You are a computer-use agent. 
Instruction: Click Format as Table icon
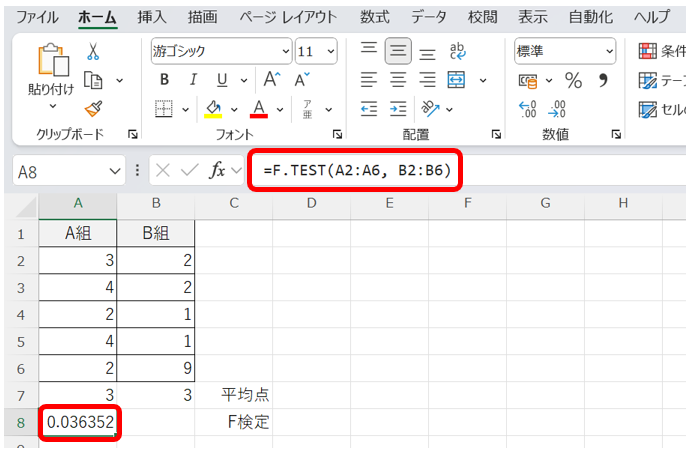pos(648,81)
